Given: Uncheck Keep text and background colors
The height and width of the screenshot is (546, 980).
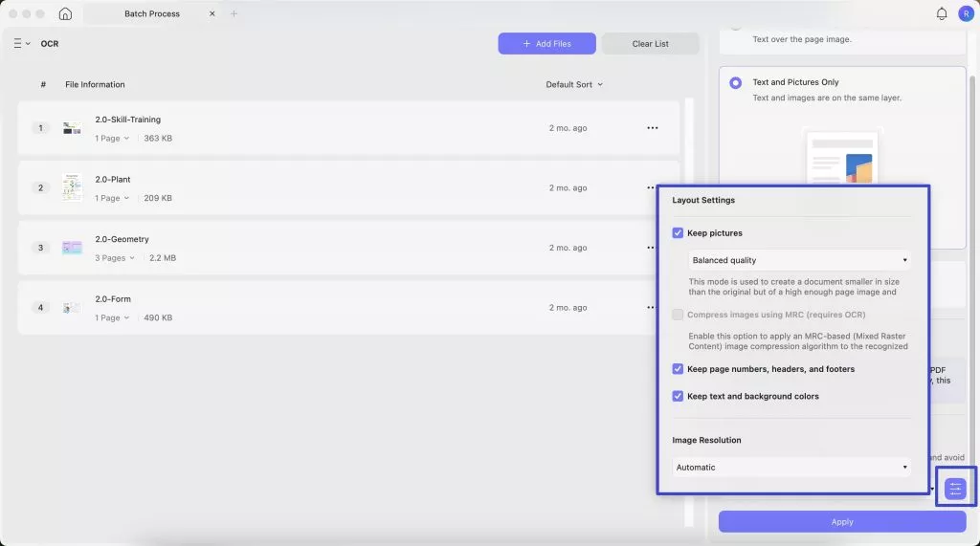Looking at the screenshot, I should pyautogui.click(x=678, y=396).
